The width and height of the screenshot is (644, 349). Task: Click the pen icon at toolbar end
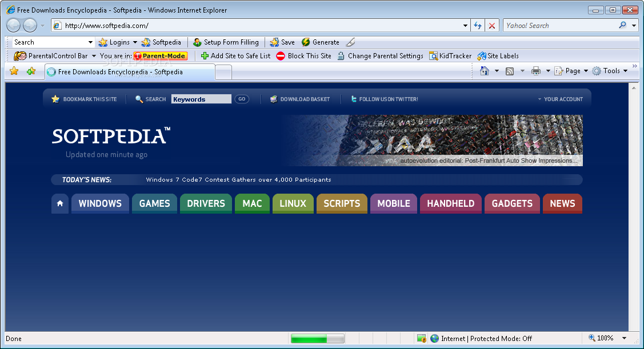pyautogui.click(x=350, y=42)
